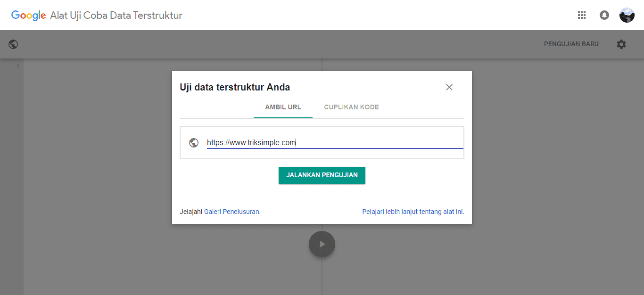Open the notifications bell
Image resolution: width=644 pixels, height=295 pixels.
pyautogui.click(x=604, y=15)
